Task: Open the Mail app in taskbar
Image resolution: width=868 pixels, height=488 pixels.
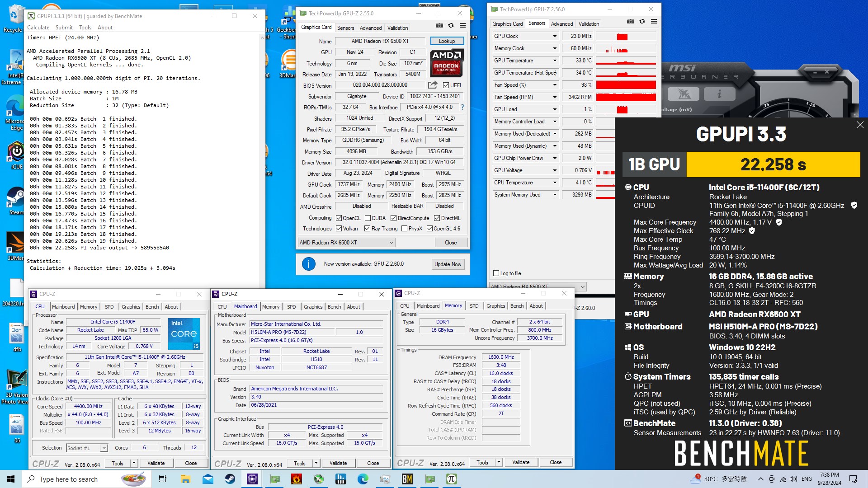Action: point(208,479)
